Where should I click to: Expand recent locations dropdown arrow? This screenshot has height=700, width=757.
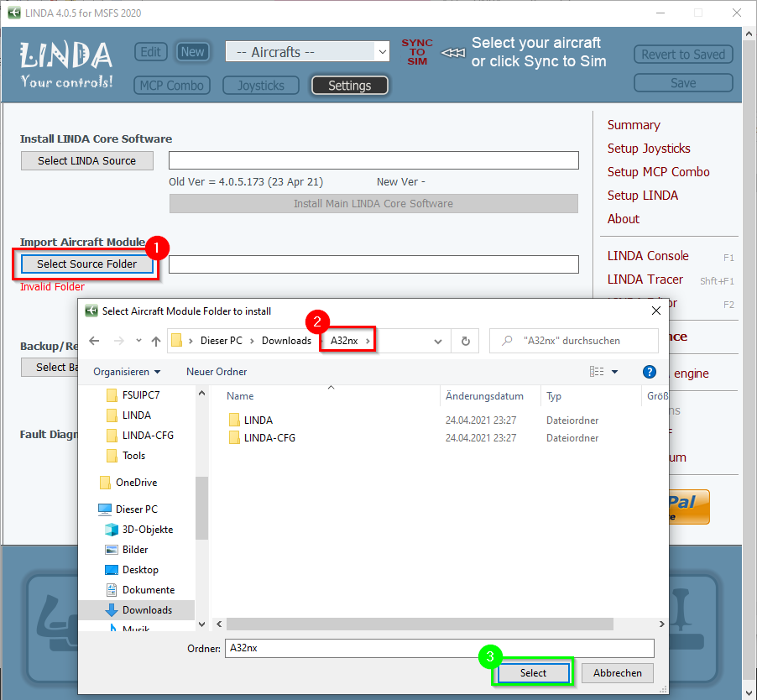(138, 341)
